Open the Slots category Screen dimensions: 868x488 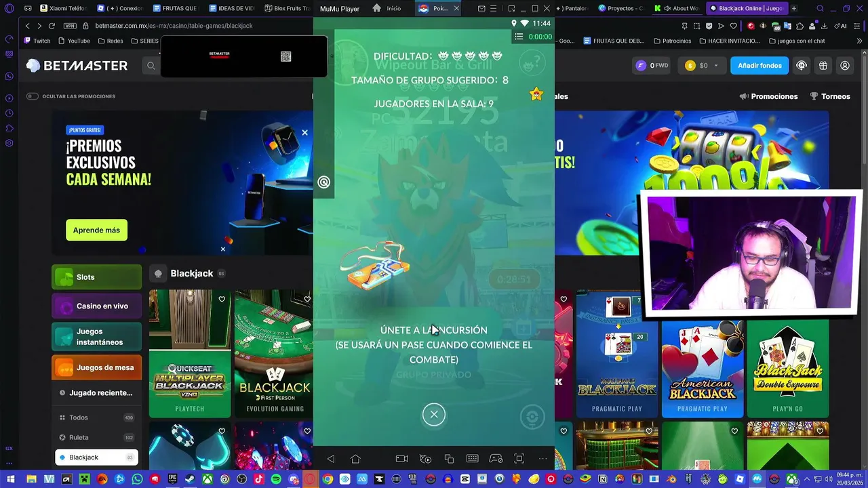tap(96, 277)
